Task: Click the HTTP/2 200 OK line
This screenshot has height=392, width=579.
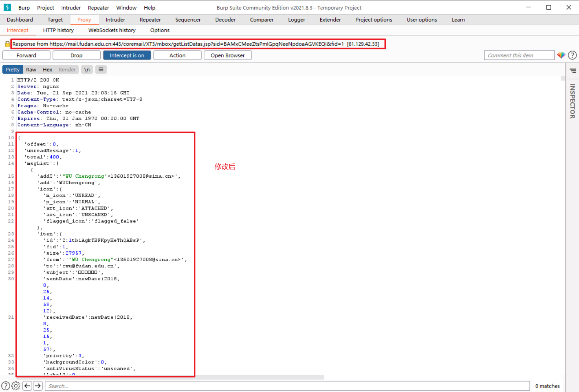Action: 38,80
